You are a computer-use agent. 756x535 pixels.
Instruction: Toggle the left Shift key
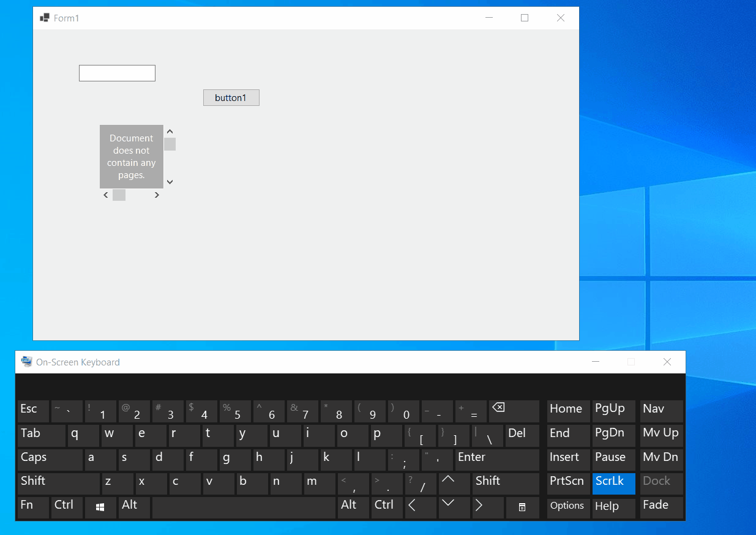point(58,484)
